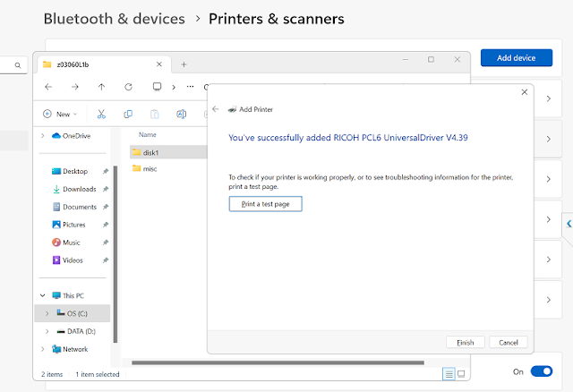573x392 pixels.
Task: Click Print a test page button
Action: (265, 204)
